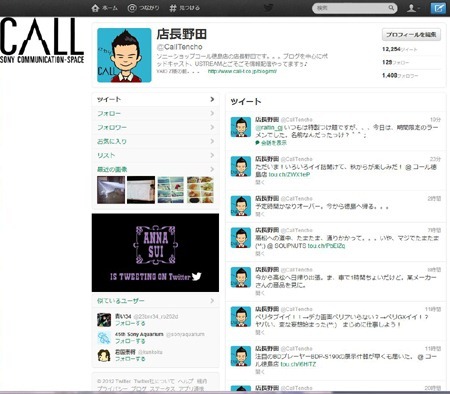The width and height of the screenshot is (450, 394).
Task: Click avatar on tweet starting ただいま
Action: 241,166
